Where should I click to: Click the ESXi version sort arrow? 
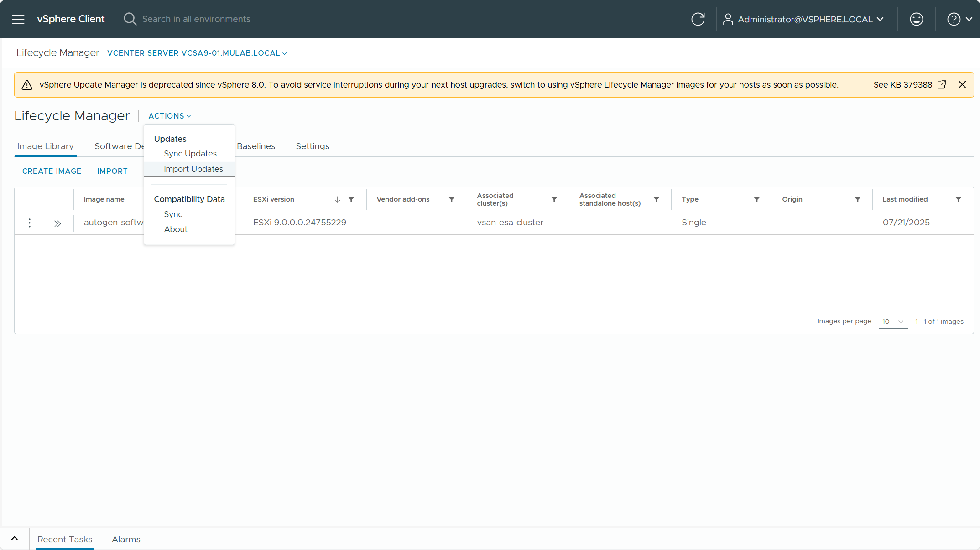pos(337,200)
